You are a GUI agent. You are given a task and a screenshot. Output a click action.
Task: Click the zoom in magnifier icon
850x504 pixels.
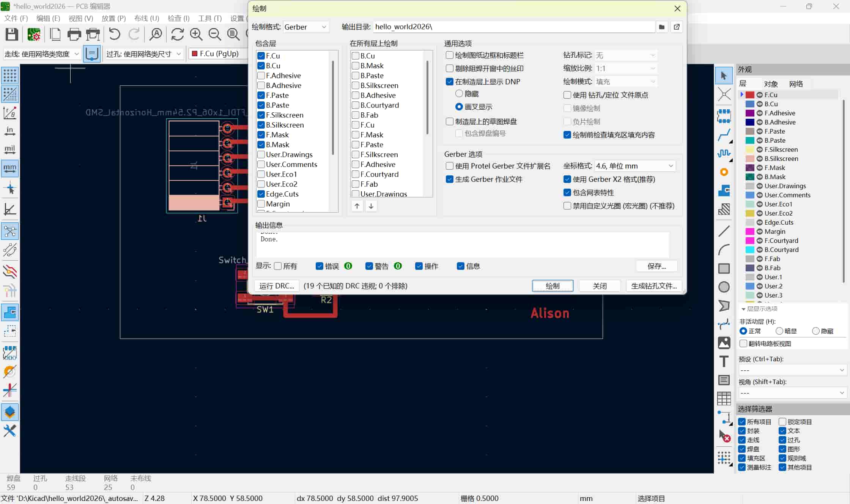coord(196,34)
